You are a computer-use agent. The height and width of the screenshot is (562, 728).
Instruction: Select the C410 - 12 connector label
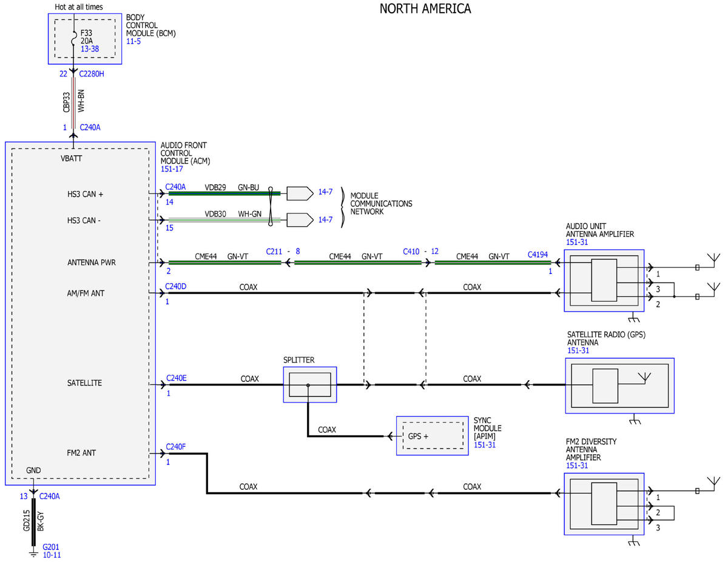coord(422,250)
